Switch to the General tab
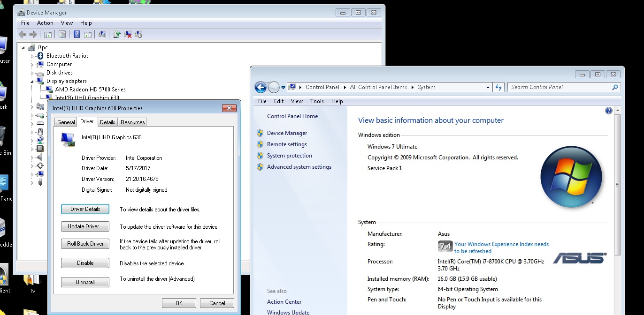The image size is (644, 315). 66,122
